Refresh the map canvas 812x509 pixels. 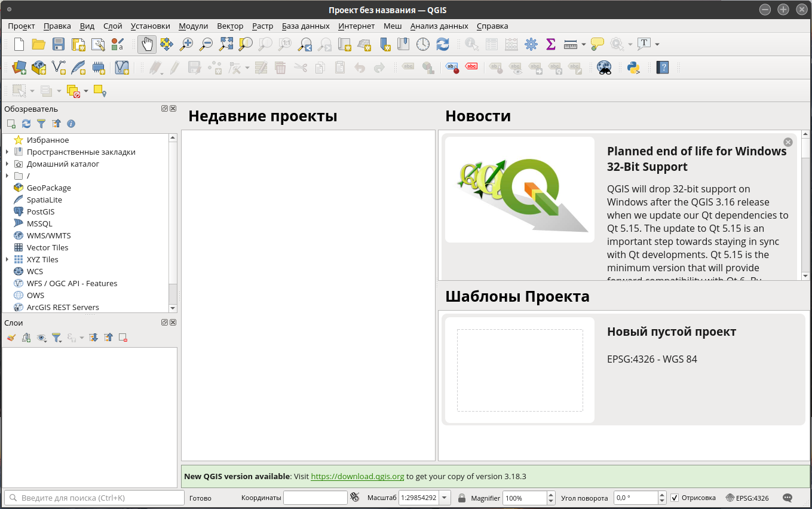click(x=443, y=44)
